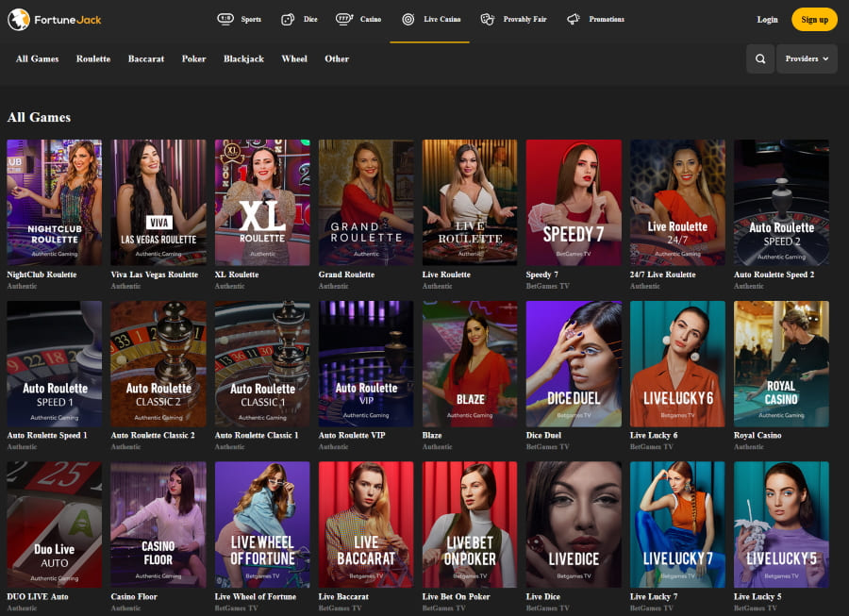Click the "Speedy 7" title text
The width and height of the screenshot is (849, 616).
pos(542,275)
